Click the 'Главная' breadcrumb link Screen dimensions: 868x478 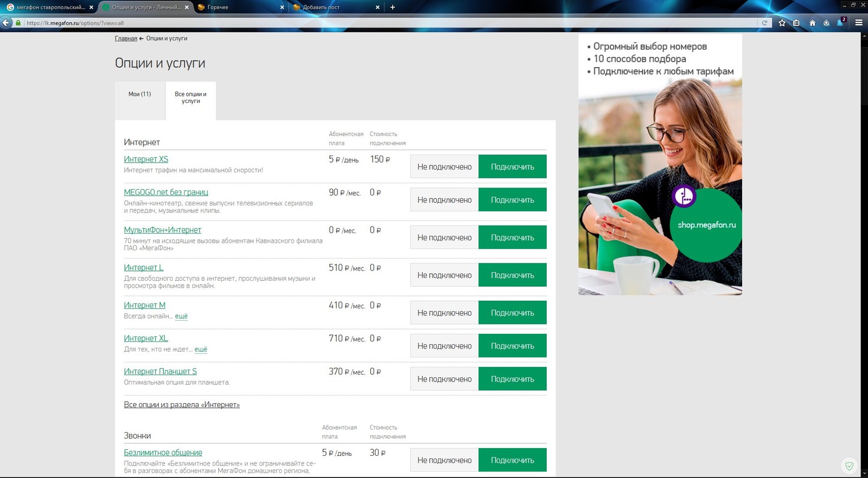[126, 38]
